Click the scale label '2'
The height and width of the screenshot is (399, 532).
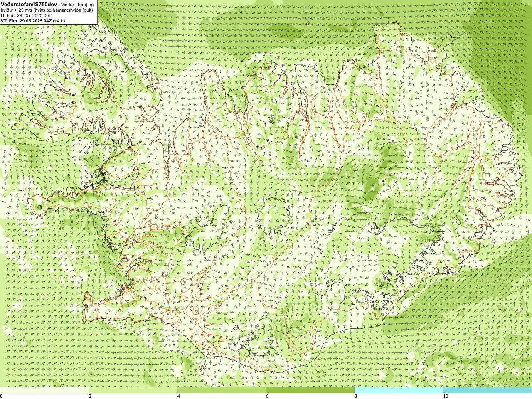pyautogui.click(x=90, y=397)
